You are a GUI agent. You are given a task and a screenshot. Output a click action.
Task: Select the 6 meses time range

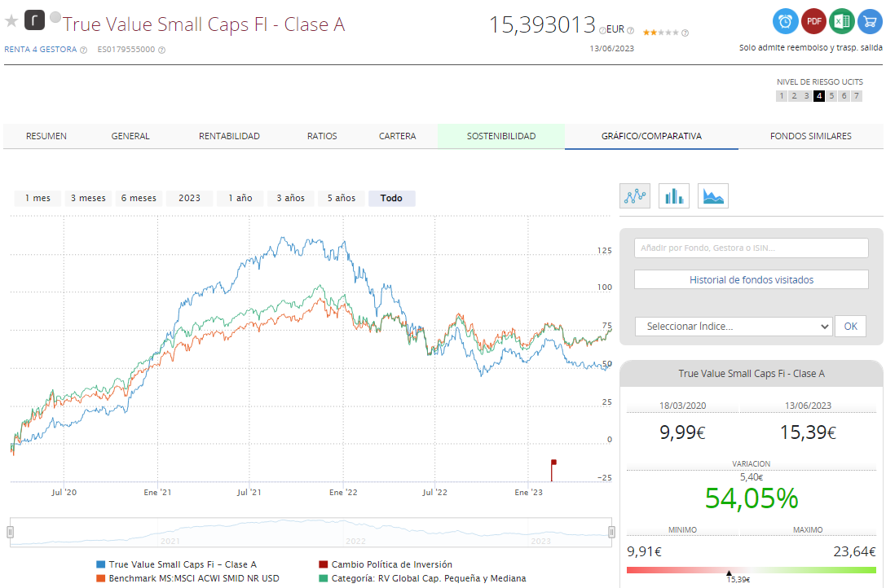[139, 198]
